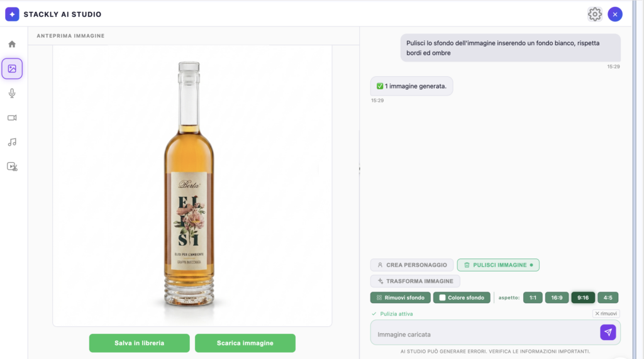Toggle the Pulisci Immagine mode
The height and width of the screenshot is (359, 644).
[x=498, y=265]
